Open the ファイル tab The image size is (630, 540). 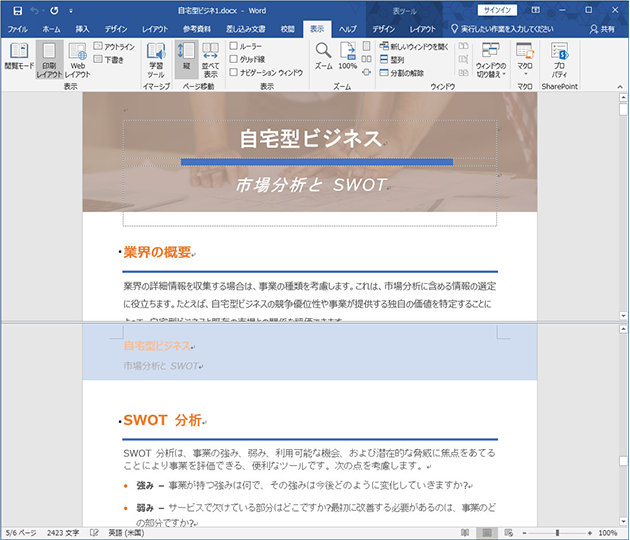pos(17,29)
